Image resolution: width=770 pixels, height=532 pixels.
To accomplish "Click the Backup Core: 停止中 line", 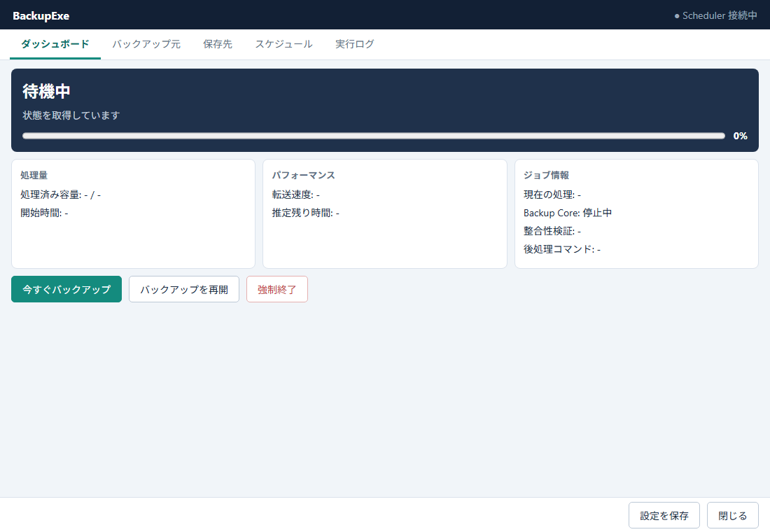I will 568,213.
